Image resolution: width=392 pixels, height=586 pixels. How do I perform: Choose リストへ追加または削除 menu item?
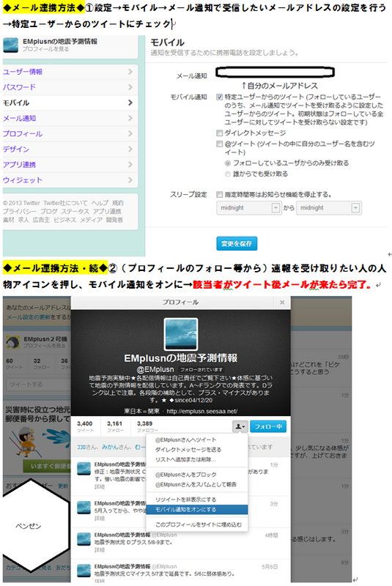[x=196, y=459]
